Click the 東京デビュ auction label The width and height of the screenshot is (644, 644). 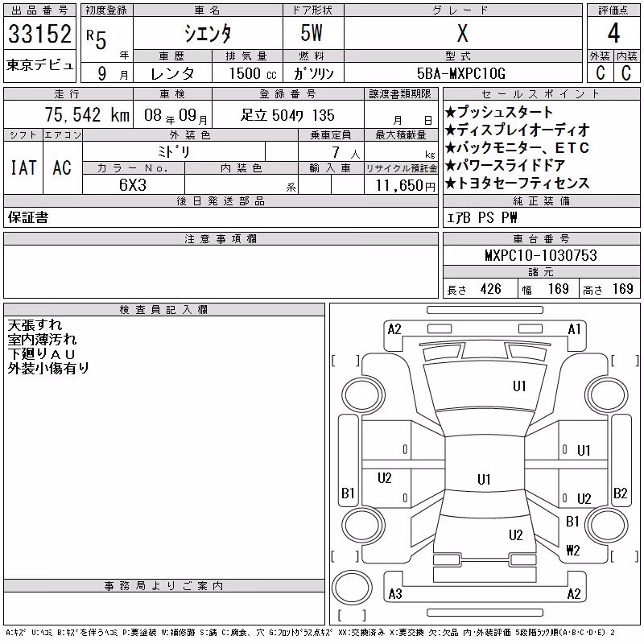click(x=39, y=65)
